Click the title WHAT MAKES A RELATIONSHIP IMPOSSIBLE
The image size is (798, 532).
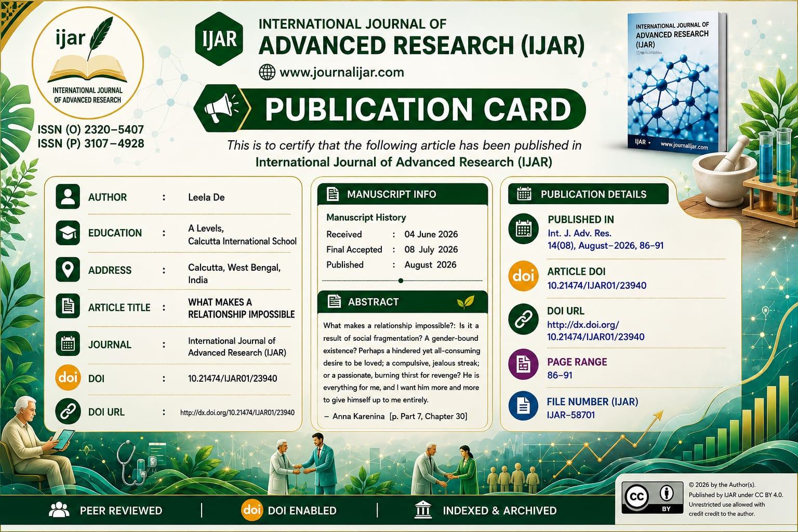pyautogui.click(x=242, y=308)
